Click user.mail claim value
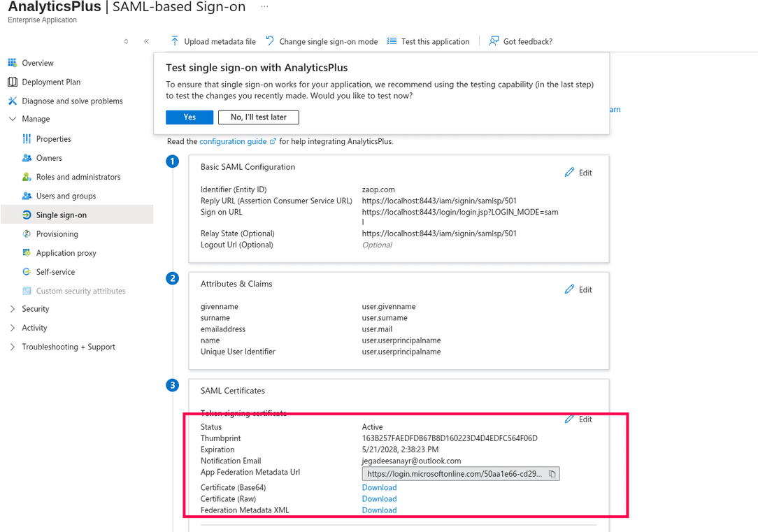The height and width of the screenshot is (532, 758). (x=377, y=329)
